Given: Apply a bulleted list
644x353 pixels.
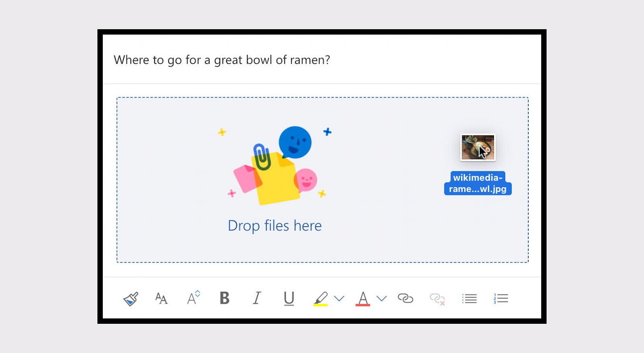Looking at the screenshot, I should [469, 298].
